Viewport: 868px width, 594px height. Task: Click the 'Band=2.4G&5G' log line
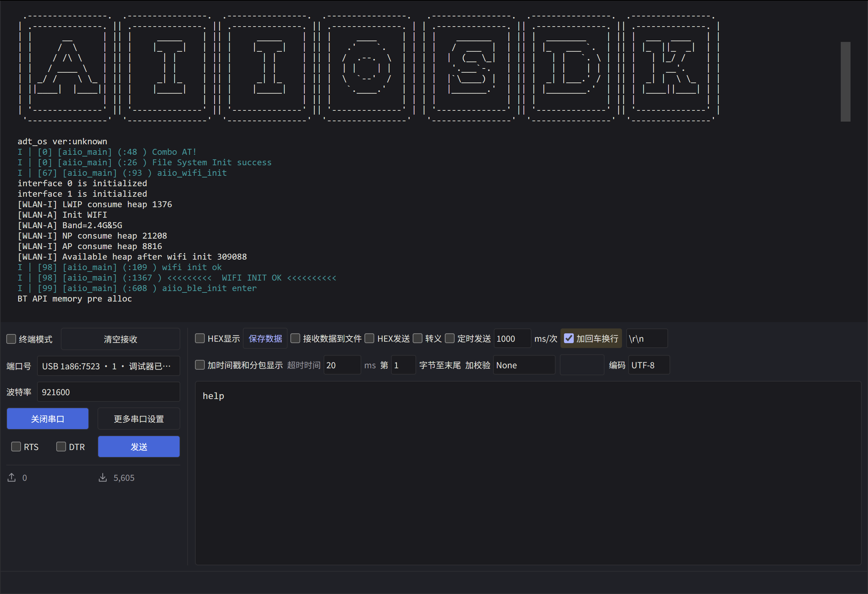coord(70,225)
